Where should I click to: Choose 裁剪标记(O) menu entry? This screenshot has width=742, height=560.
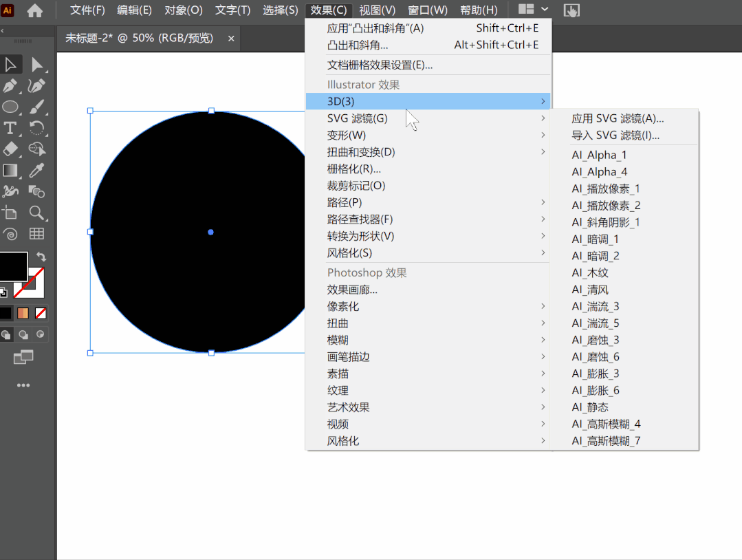[428, 186]
